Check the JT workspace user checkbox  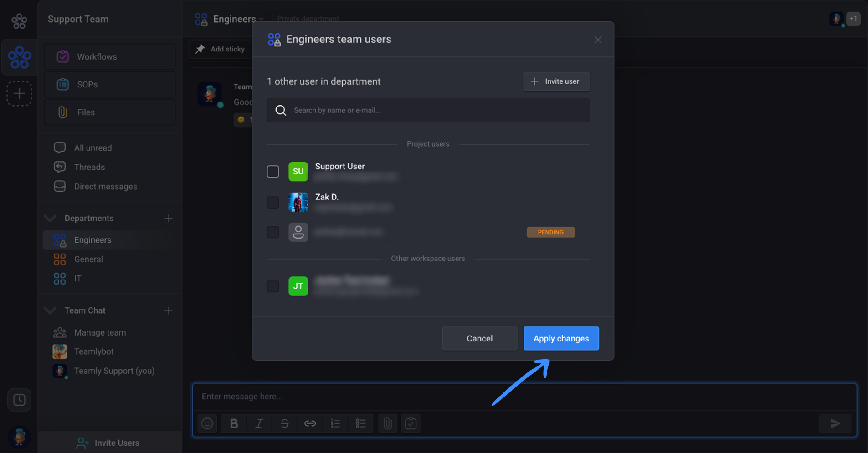[273, 286]
